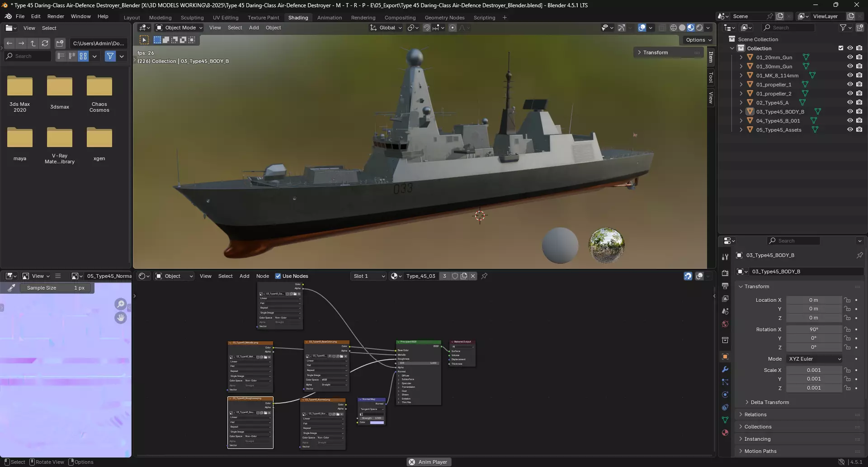Open the Output properties tab icon
The image size is (868, 467).
coord(725,286)
